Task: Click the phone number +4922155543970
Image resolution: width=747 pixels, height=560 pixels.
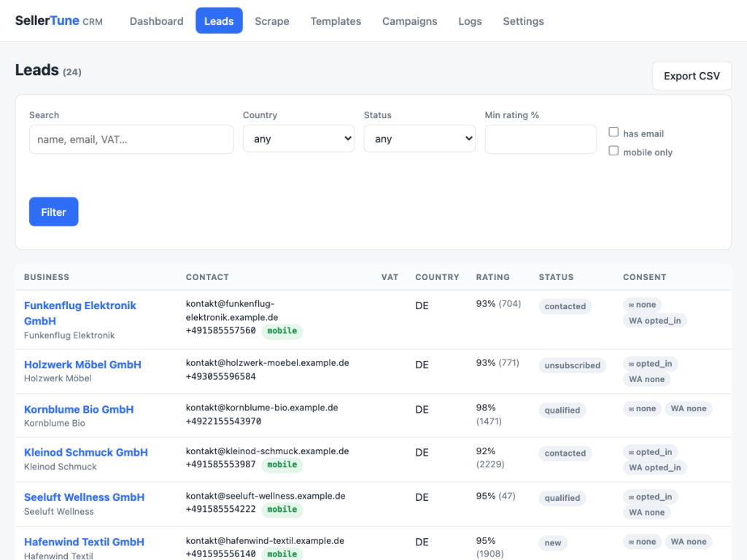Action: tap(223, 421)
